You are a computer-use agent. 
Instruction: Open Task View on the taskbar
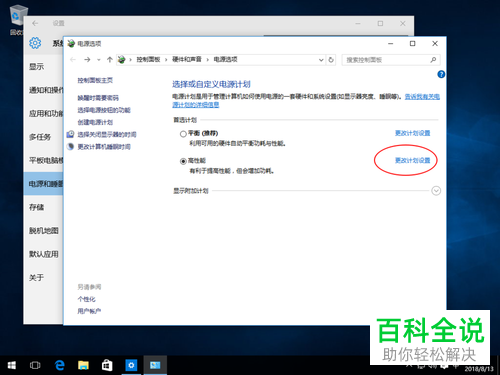[x=35, y=365]
